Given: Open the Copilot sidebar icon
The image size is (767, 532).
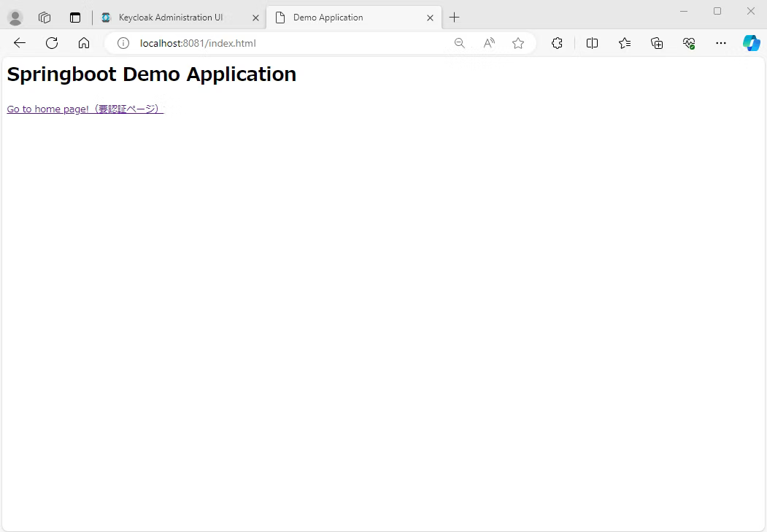Looking at the screenshot, I should (x=751, y=43).
